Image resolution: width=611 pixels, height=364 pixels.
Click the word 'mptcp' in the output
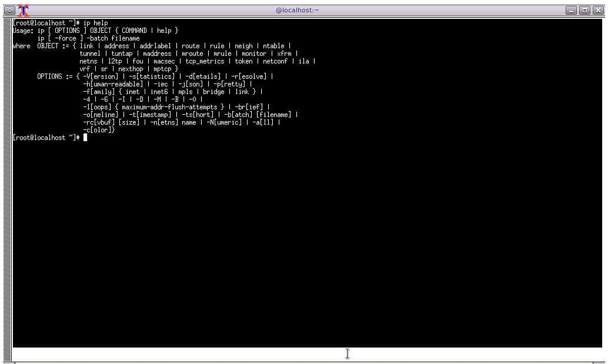pyautogui.click(x=162, y=69)
